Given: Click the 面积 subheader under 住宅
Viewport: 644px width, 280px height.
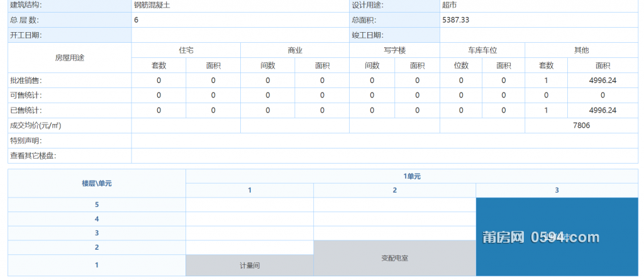Looking at the screenshot, I should click(x=213, y=65).
